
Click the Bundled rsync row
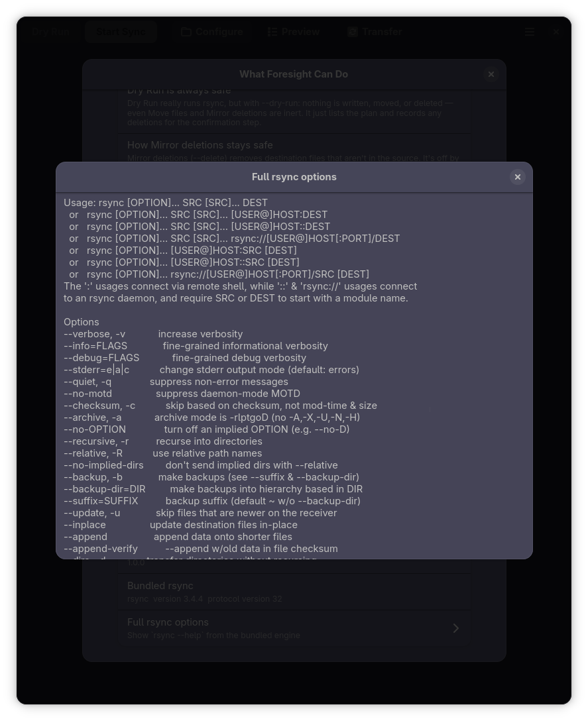[294, 592]
